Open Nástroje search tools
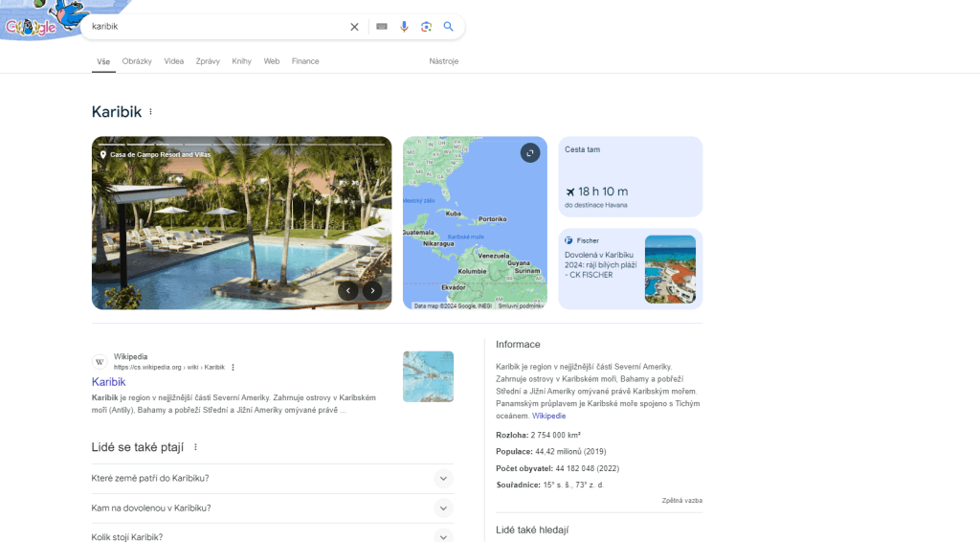Image resolution: width=980 pixels, height=542 pixels. tap(444, 61)
